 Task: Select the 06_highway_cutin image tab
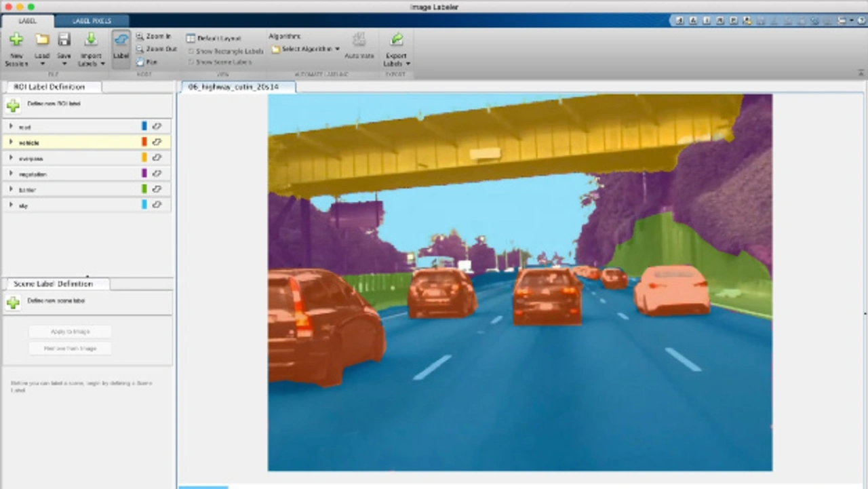pos(233,87)
